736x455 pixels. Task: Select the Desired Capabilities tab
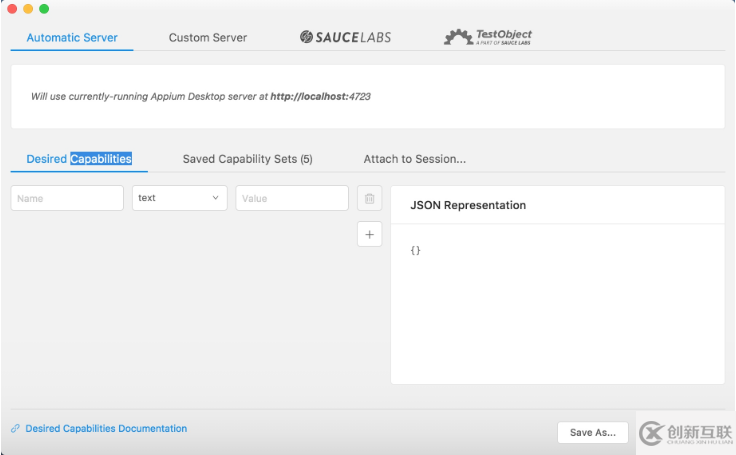(79, 159)
